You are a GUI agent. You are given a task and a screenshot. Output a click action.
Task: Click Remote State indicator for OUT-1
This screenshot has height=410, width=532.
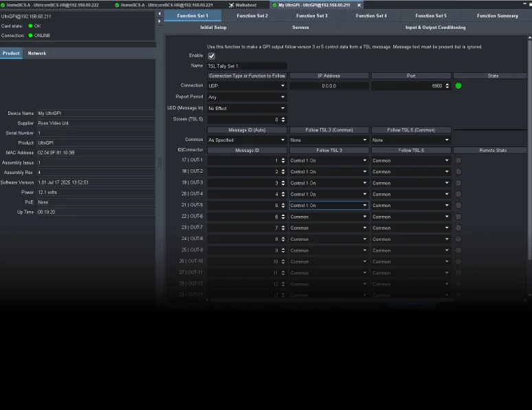458,160
